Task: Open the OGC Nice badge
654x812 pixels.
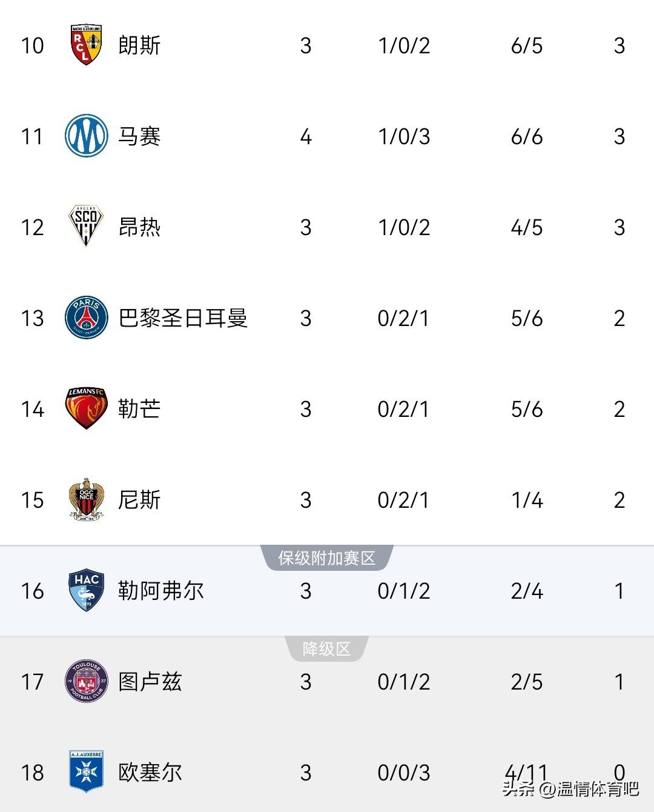Action: point(87,499)
